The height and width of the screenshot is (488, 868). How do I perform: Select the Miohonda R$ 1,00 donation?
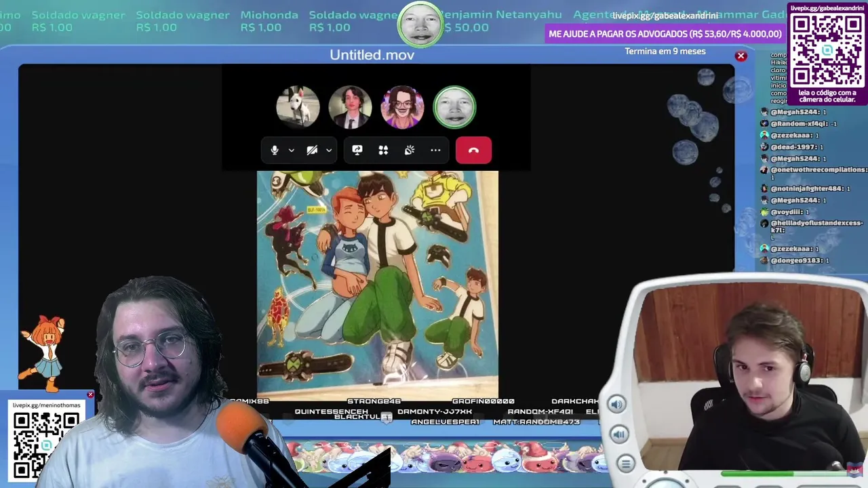[269, 20]
